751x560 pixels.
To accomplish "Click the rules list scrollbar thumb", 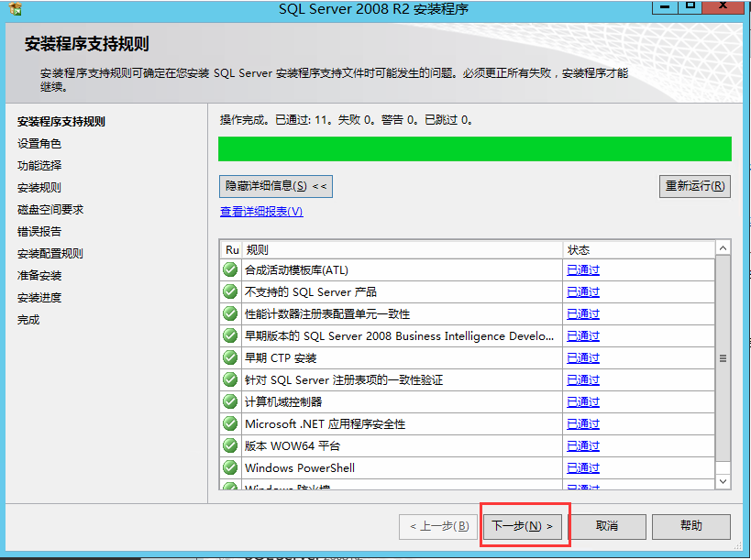I will coord(723,358).
